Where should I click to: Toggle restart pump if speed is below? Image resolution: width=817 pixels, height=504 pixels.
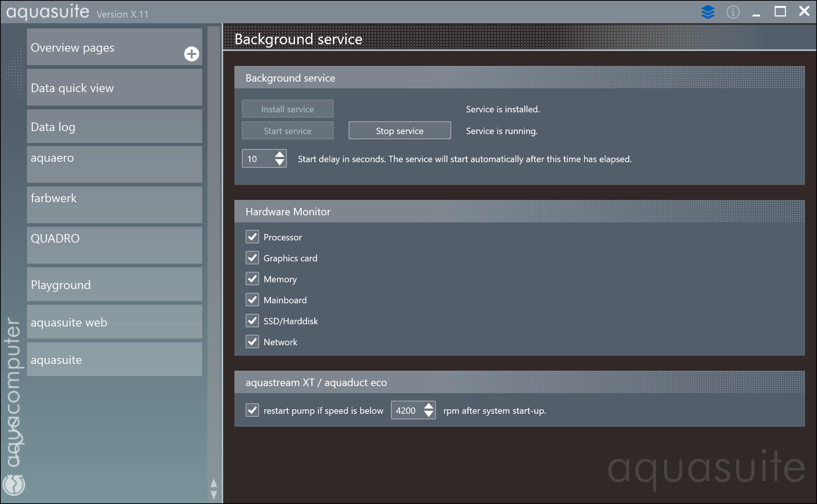point(252,410)
